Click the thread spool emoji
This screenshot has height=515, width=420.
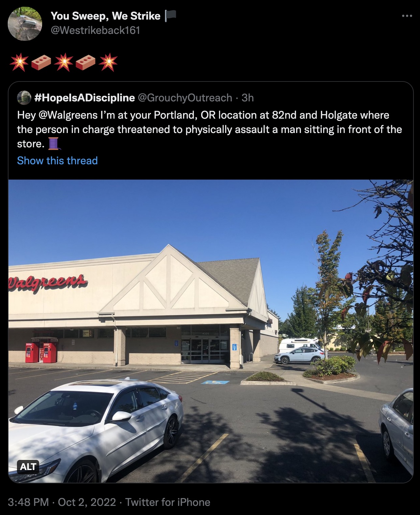[54, 143]
